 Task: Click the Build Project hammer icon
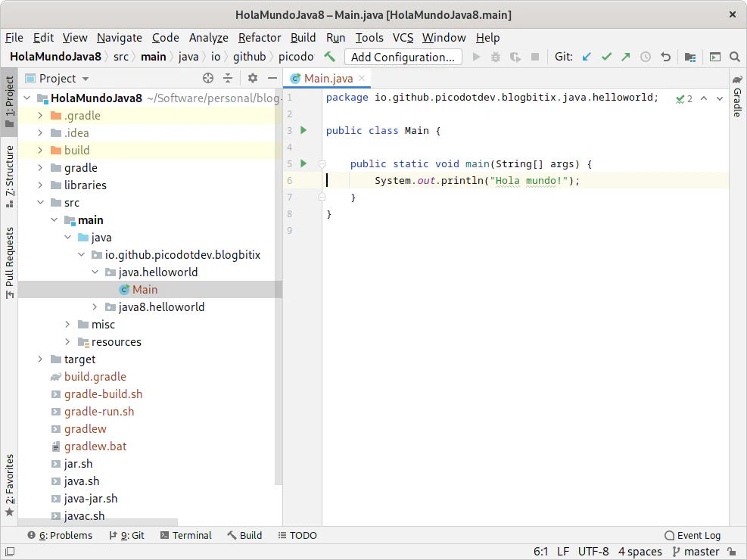(329, 57)
